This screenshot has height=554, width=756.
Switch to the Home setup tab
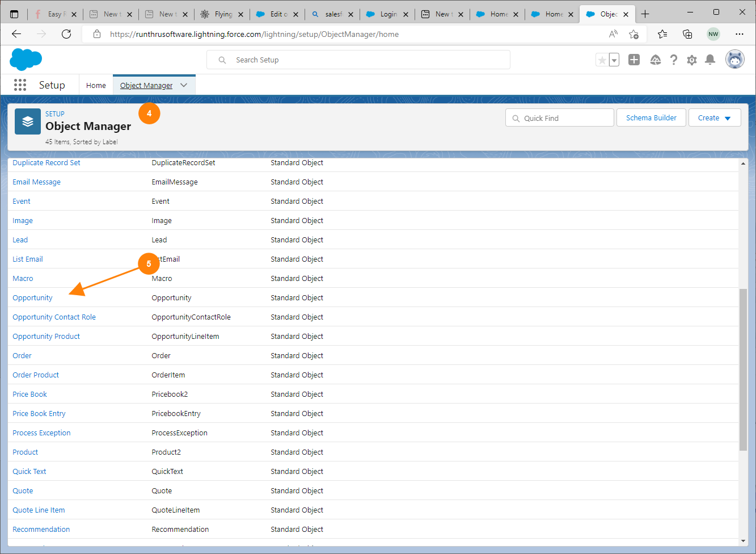[96, 85]
